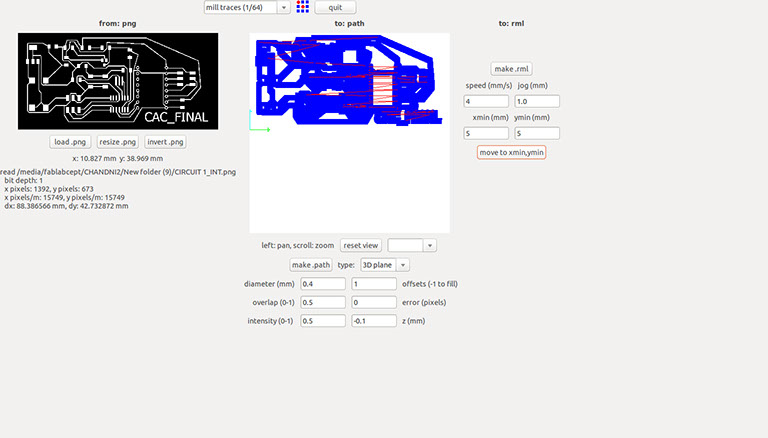768x438 pixels.
Task: Edit the xmin (mm) field
Action: click(x=486, y=133)
